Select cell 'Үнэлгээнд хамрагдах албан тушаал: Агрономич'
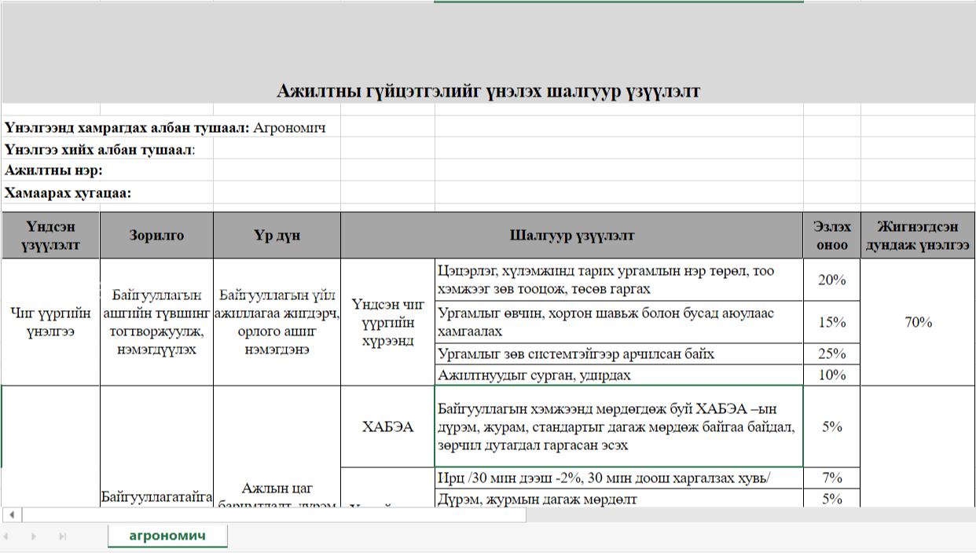 click(x=165, y=127)
